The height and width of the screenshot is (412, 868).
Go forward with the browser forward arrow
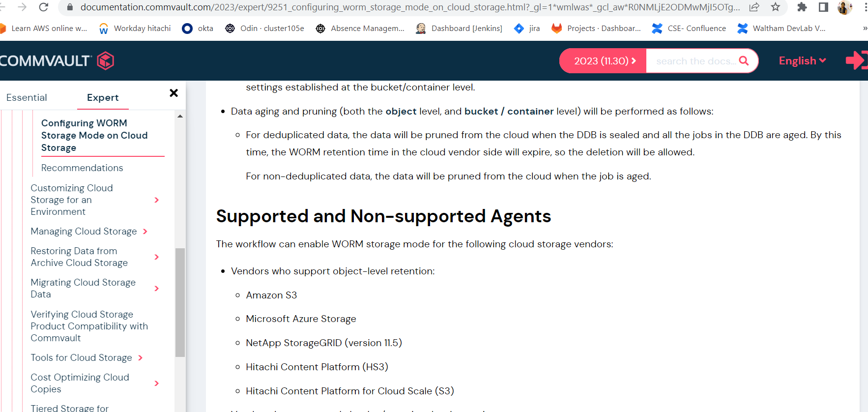[22, 7]
